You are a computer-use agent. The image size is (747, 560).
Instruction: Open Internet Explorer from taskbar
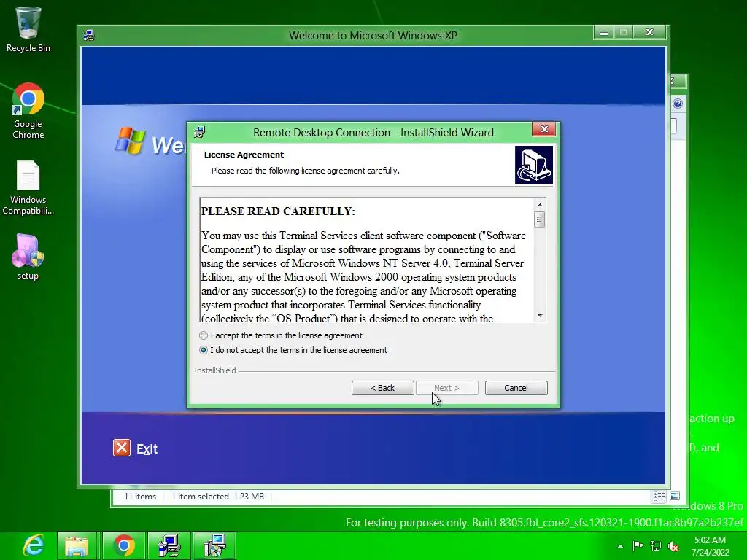tap(34, 545)
